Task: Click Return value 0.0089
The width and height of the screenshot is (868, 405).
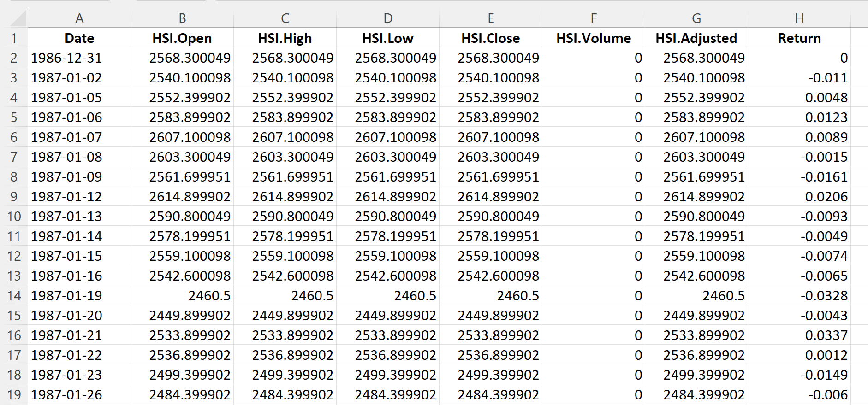Action: click(799, 137)
